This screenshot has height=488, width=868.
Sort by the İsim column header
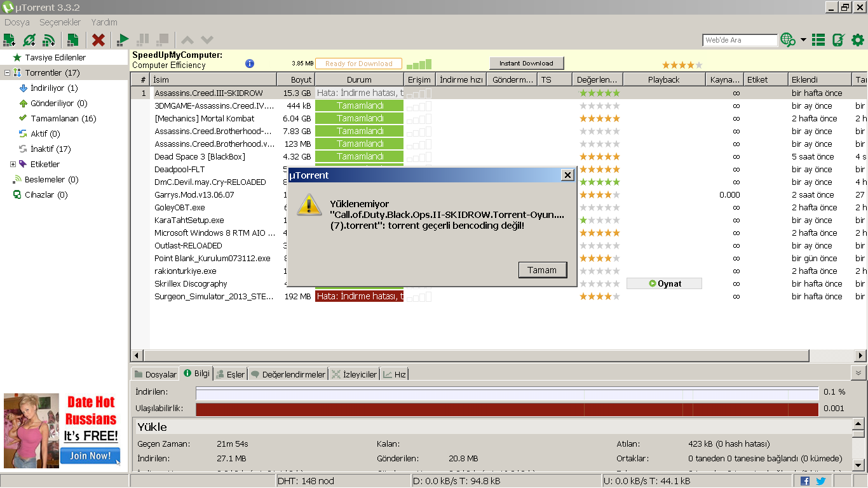click(214, 79)
